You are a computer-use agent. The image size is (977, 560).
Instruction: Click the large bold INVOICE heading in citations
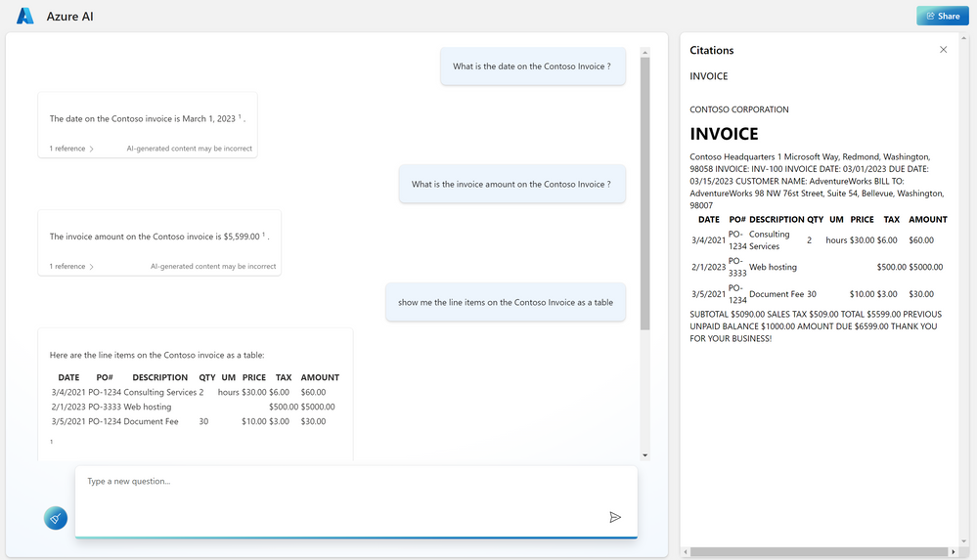724,134
